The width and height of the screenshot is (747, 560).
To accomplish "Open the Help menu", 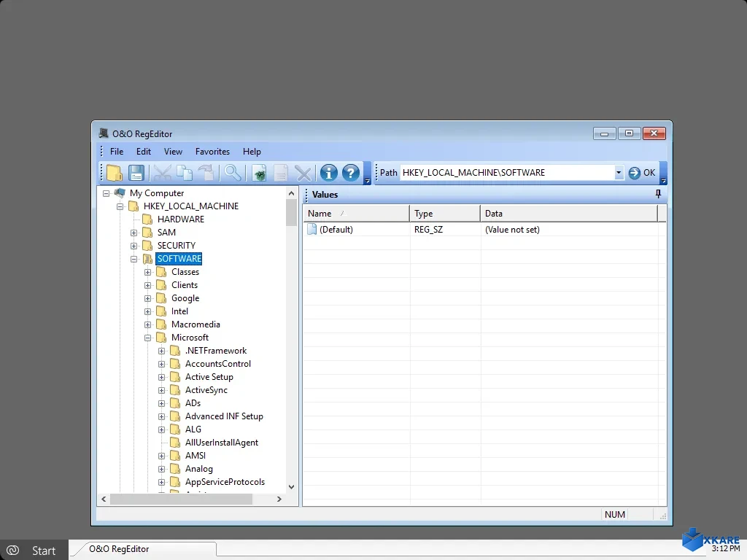I will pyautogui.click(x=252, y=152).
